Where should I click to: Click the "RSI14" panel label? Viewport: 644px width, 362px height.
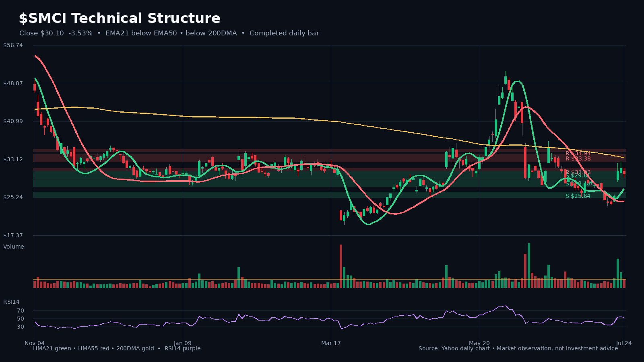(11, 302)
